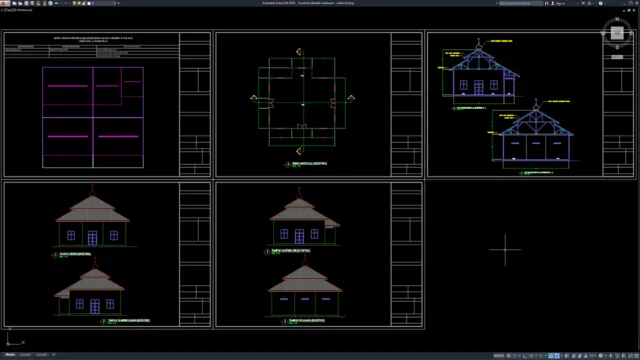Click West on the ViewCube compass
Viewport: 640px width, 360px height.
pyautogui.click(x=603, y=33)
